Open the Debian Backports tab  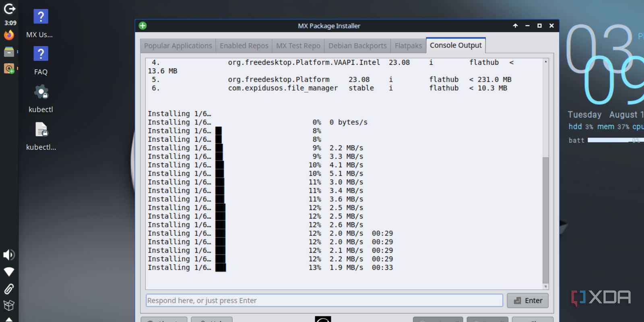tap(357, 45)
